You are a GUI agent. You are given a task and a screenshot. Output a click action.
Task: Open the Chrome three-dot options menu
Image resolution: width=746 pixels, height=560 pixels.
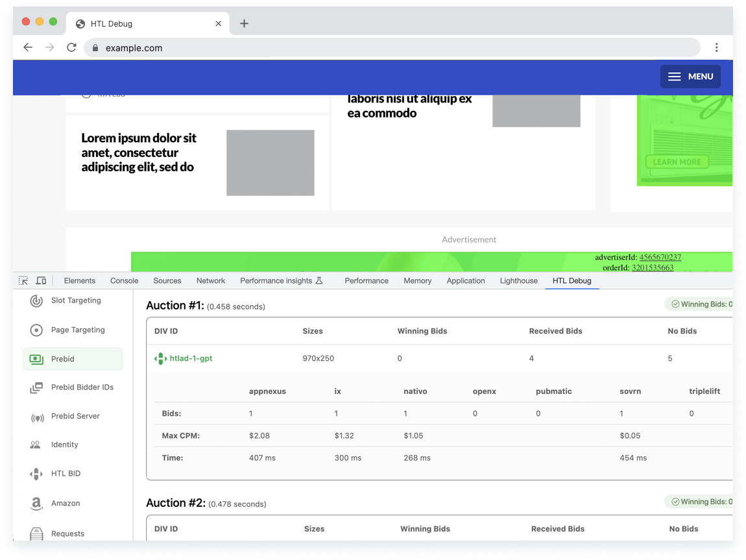click(x=716, y=47)
